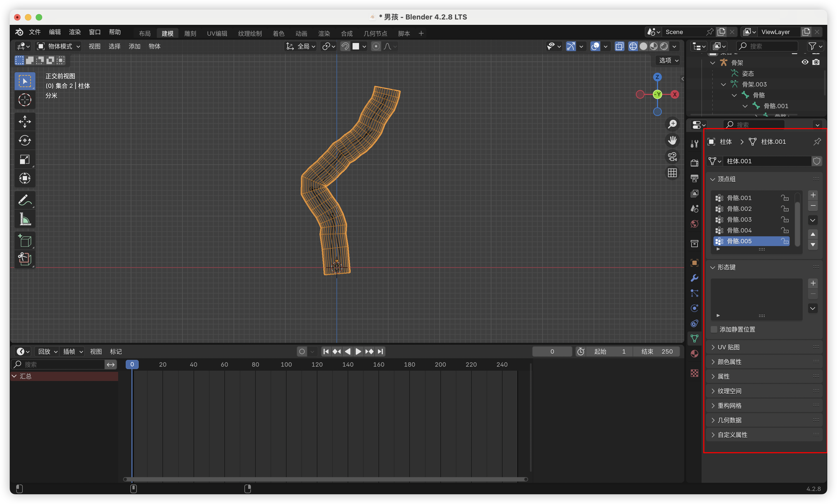Open the Tool properties tab
Screen dimensions: 837x504
coord(694,144)
